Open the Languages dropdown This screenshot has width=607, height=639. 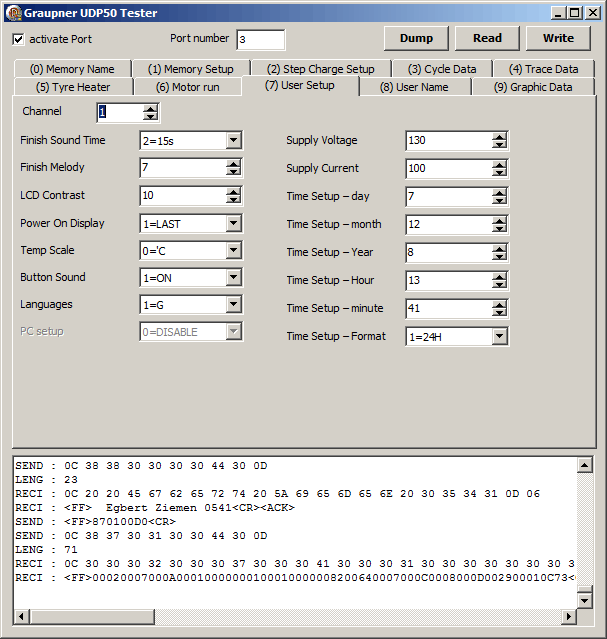[234, 304]
